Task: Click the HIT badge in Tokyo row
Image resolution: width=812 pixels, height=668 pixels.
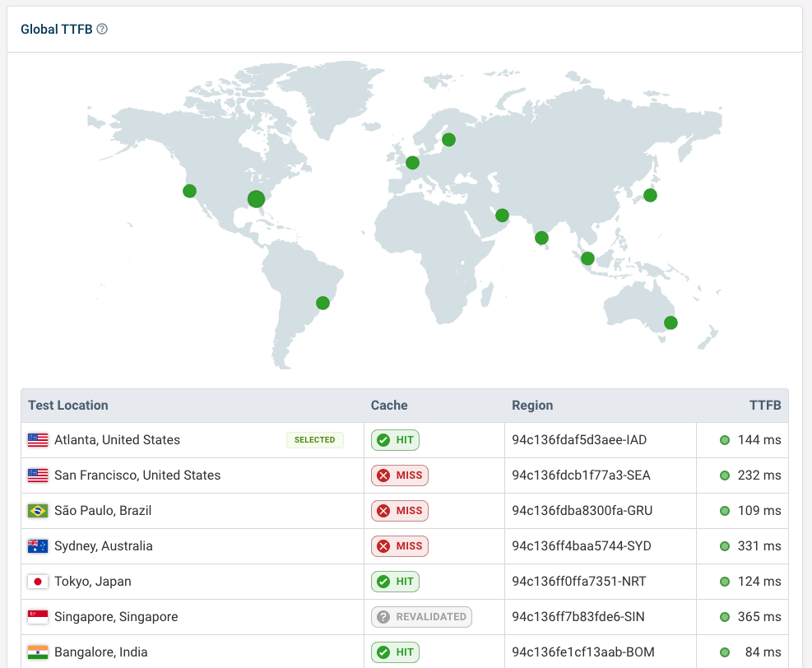Action: click(x=395, y=582)
